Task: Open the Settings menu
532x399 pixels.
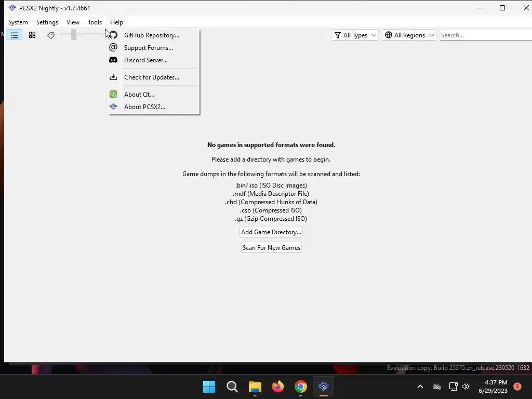Action: [x=47, y=22]
